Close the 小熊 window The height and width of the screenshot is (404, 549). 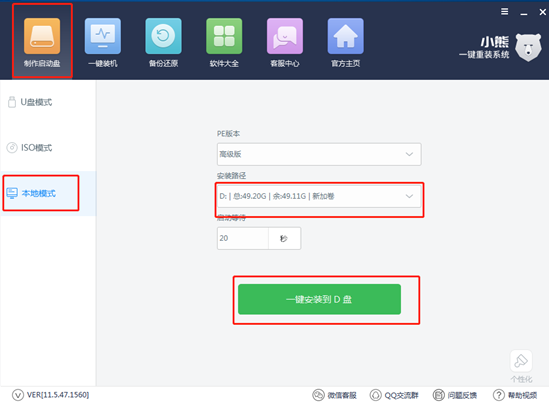tap(542, 12)
